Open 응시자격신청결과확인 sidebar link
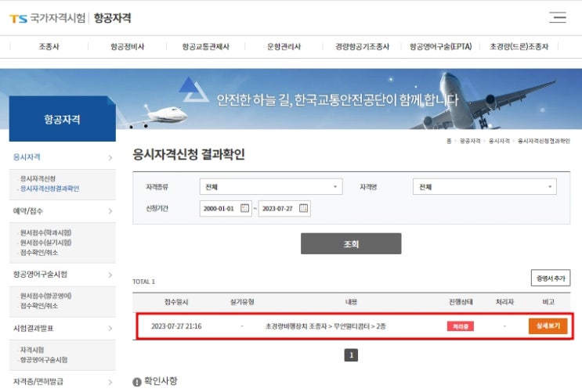Screen dimensions: 582x392 tap(49, 189)
